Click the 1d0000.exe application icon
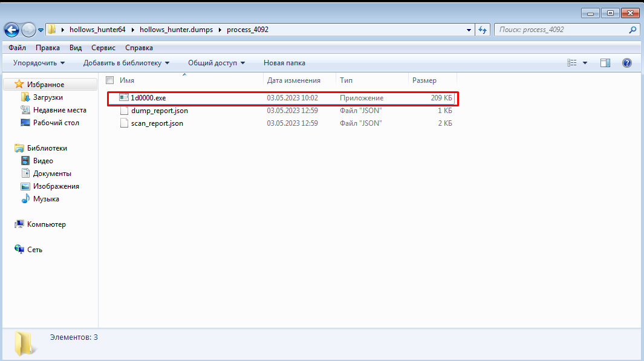644x361 pixels. (123, 98)
